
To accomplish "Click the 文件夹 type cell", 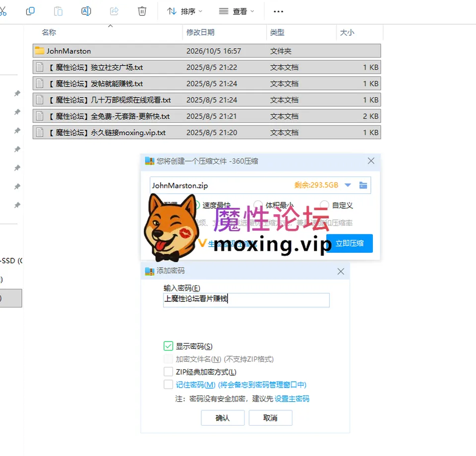I will click(x=281, y=51).
